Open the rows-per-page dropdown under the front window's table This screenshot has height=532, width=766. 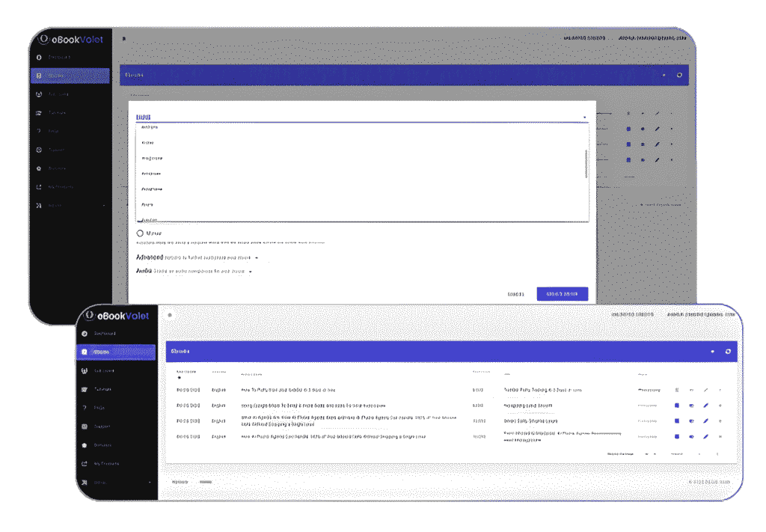[649, 453]
